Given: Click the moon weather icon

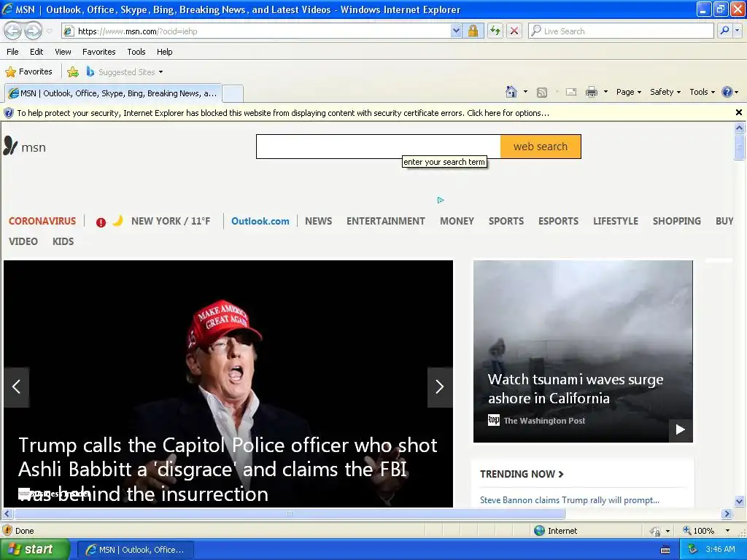Looking at the screenshot, I should click(117, 220).
